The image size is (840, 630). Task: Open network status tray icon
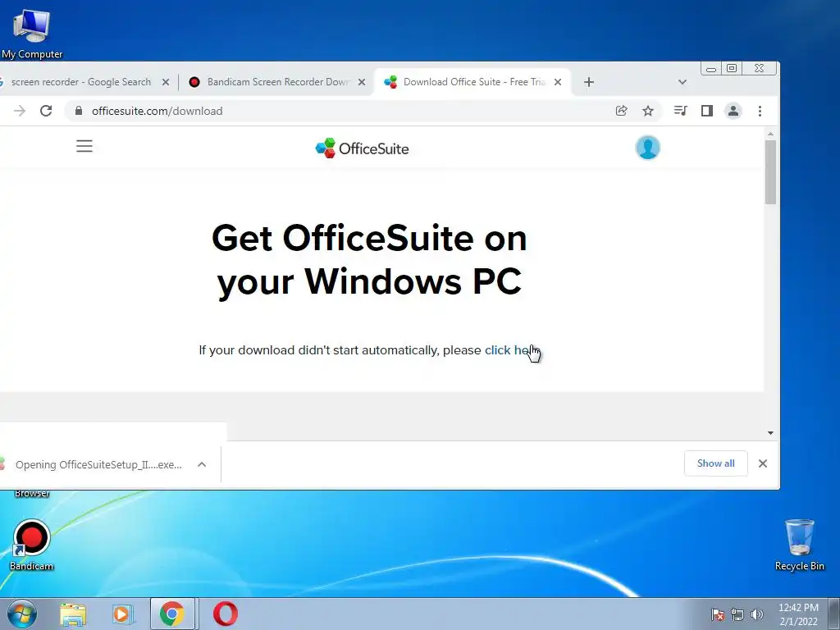737,614
